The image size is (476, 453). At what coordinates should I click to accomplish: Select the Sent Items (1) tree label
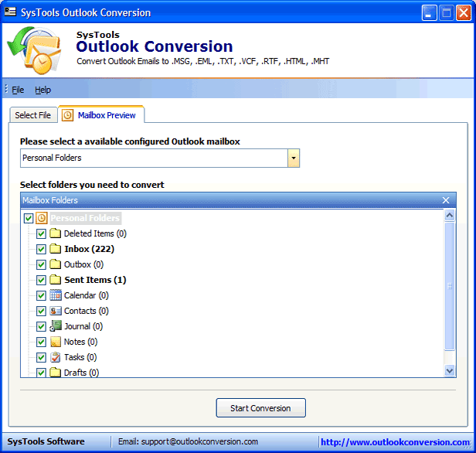(95, 280)
